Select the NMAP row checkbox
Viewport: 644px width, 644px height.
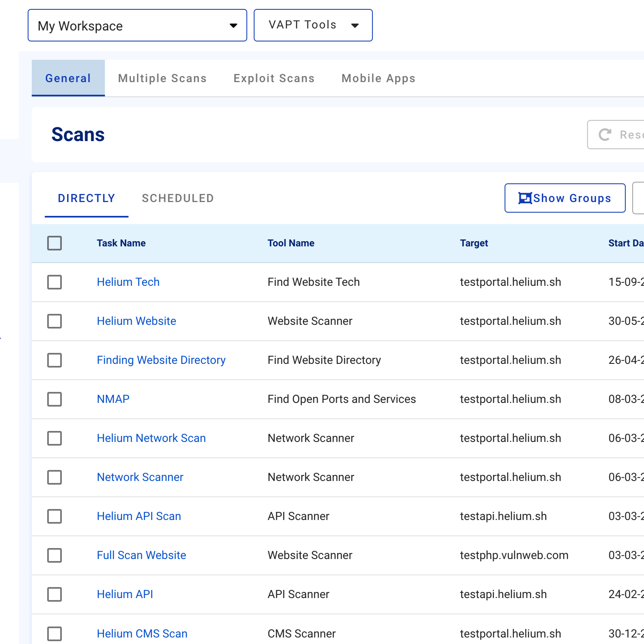[x=54, y=399]
